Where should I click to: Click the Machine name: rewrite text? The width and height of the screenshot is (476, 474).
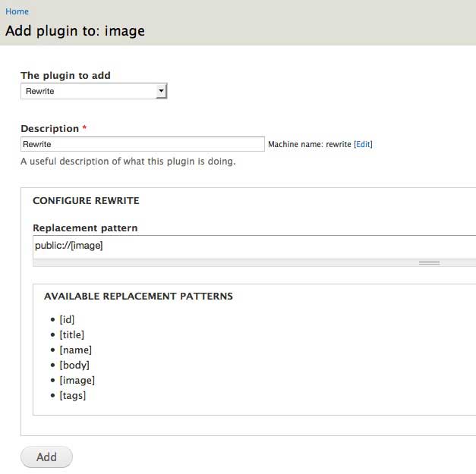point(310,144)
